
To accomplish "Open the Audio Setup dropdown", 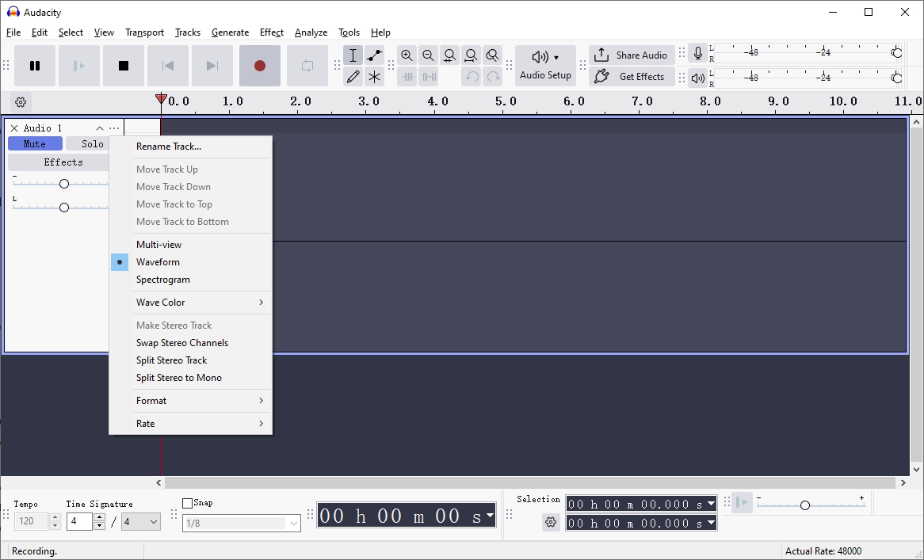I will coord(545,66).
